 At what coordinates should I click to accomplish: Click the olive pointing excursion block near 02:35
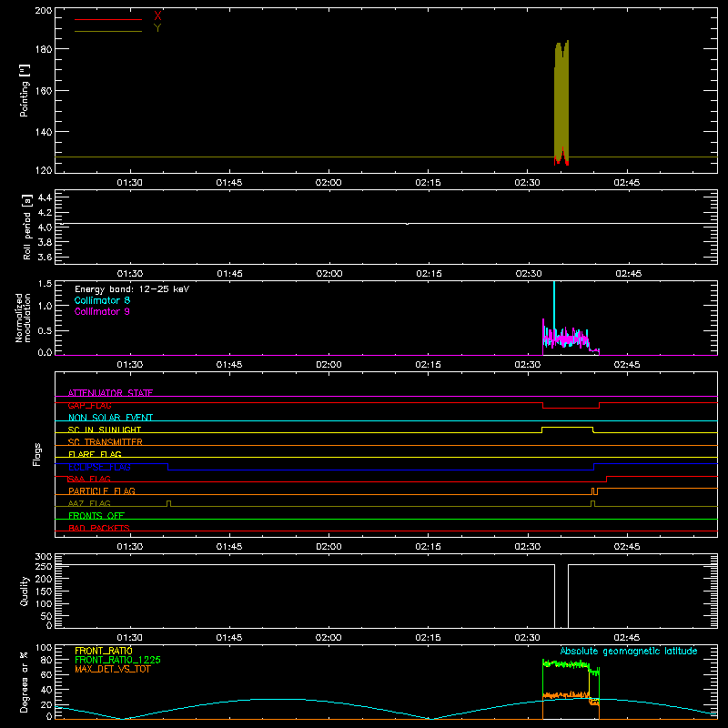pyautogui.click(x=561, y=102)
